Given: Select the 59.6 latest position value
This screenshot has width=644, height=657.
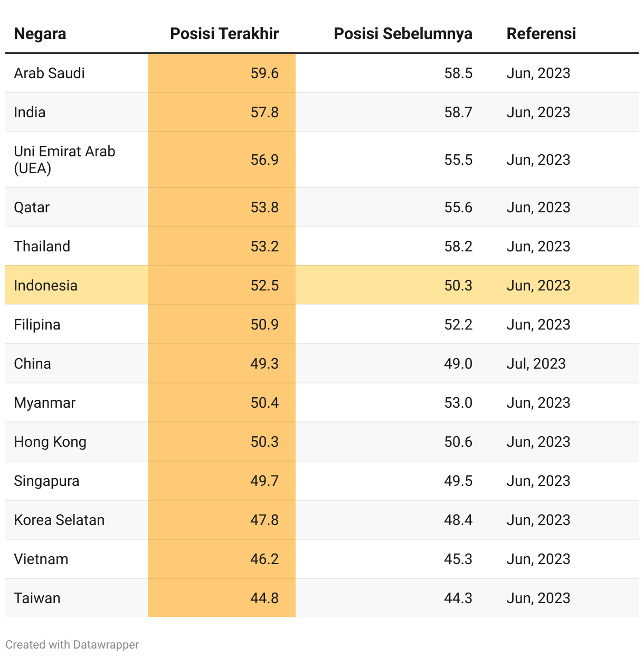Looking at the screenshot, I should (x=264, y=73).
